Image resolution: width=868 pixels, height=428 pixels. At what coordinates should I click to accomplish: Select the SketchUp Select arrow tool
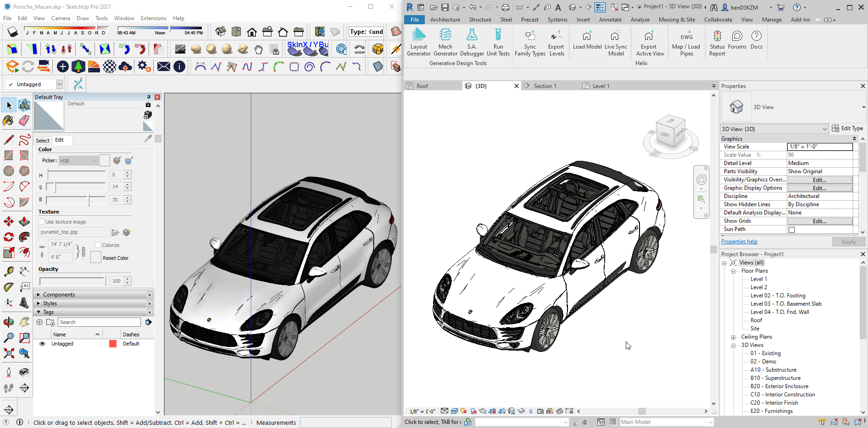pyautogui.click(x=9, y=105)
